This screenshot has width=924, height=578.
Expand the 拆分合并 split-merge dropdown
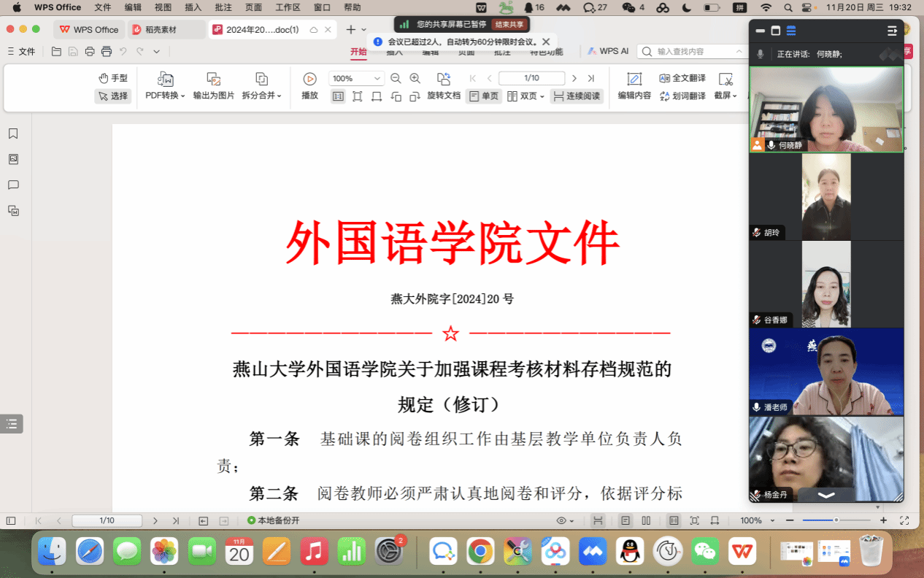261,96
